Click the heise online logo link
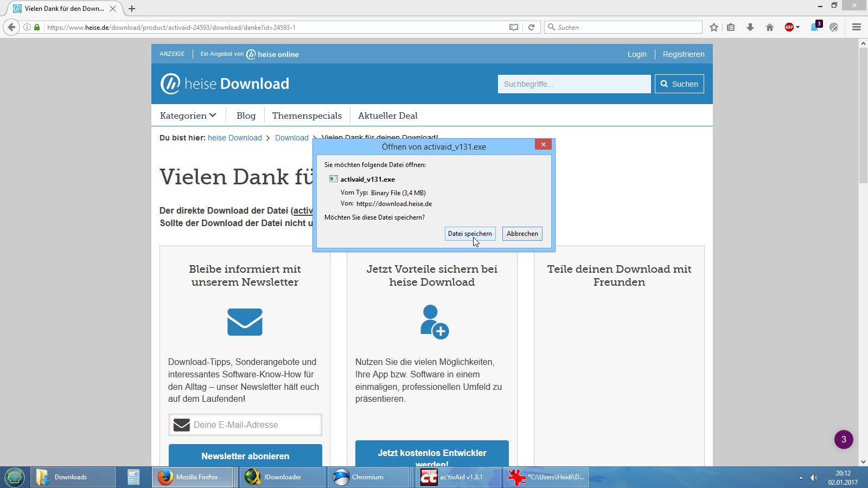The image size is (868, 488). [x=273, y=54]
